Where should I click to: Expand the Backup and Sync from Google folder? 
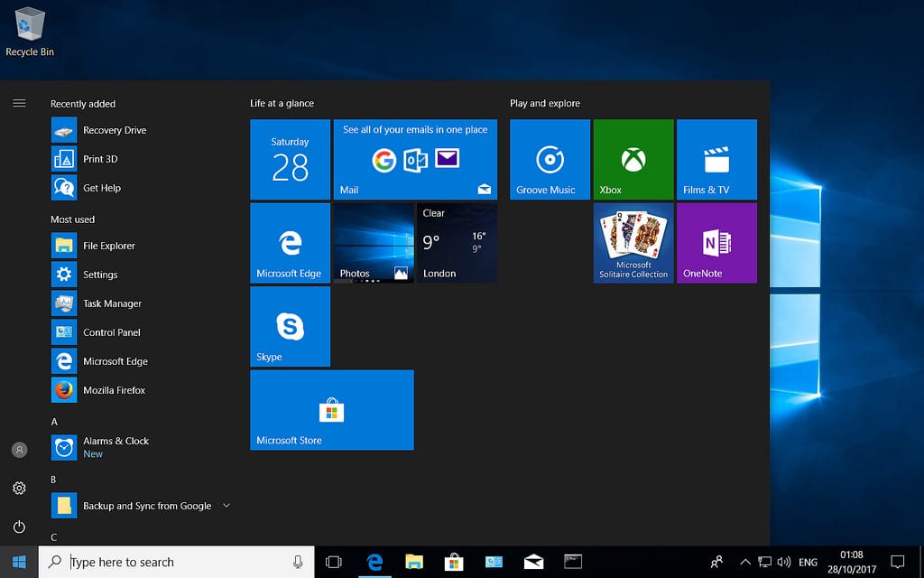click(226, 506)
